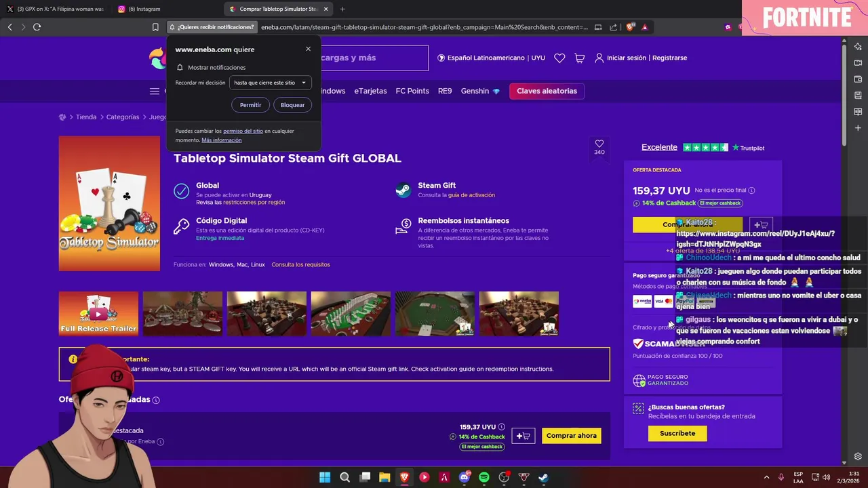The height and width of the screenshot is (488, 868).
Task: Block notifications with Bloquear button
Action: (x=292, y=105)
